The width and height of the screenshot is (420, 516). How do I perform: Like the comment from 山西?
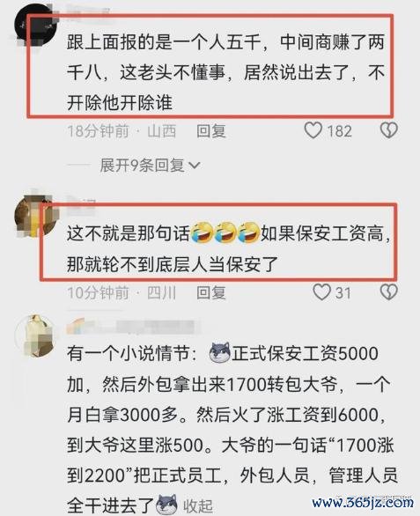(313, 130)
